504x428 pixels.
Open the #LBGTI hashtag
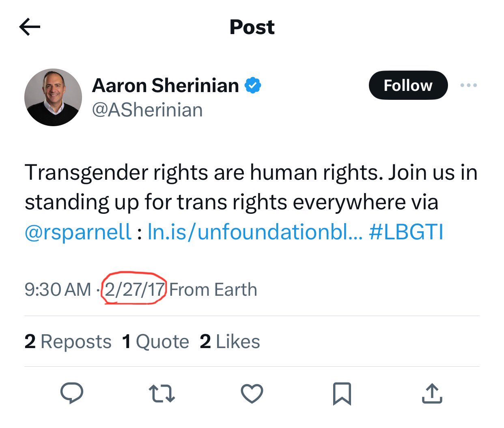pos(406,232)
